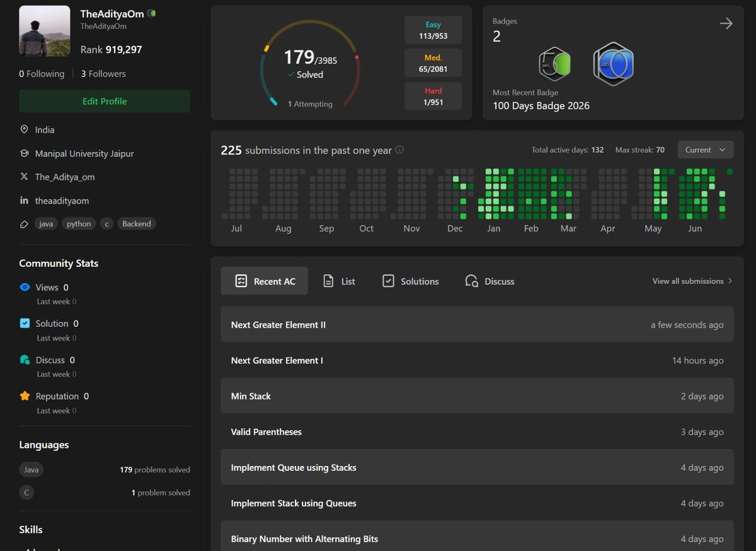This screenshot has height=551, width=756.
Task: Click the location pin icon beside India
Action: (x=24, y=129)
